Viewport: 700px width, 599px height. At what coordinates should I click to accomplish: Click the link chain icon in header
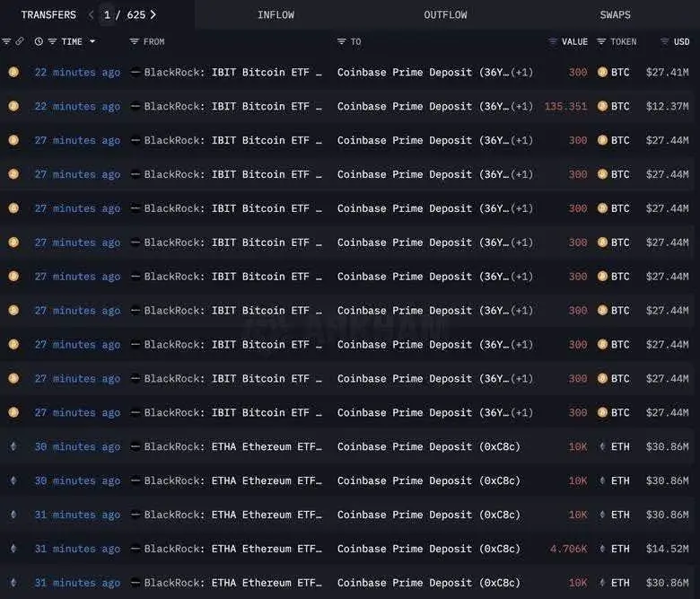(x=20, y=41)
